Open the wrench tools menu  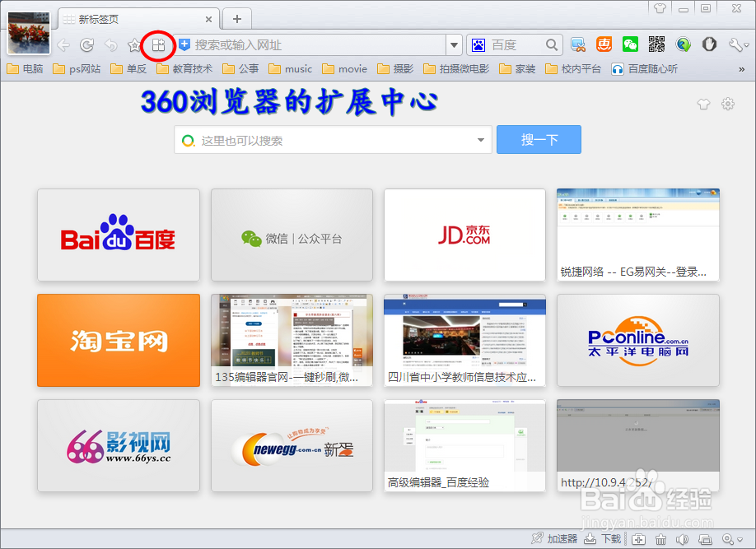(x=738, y=44)
